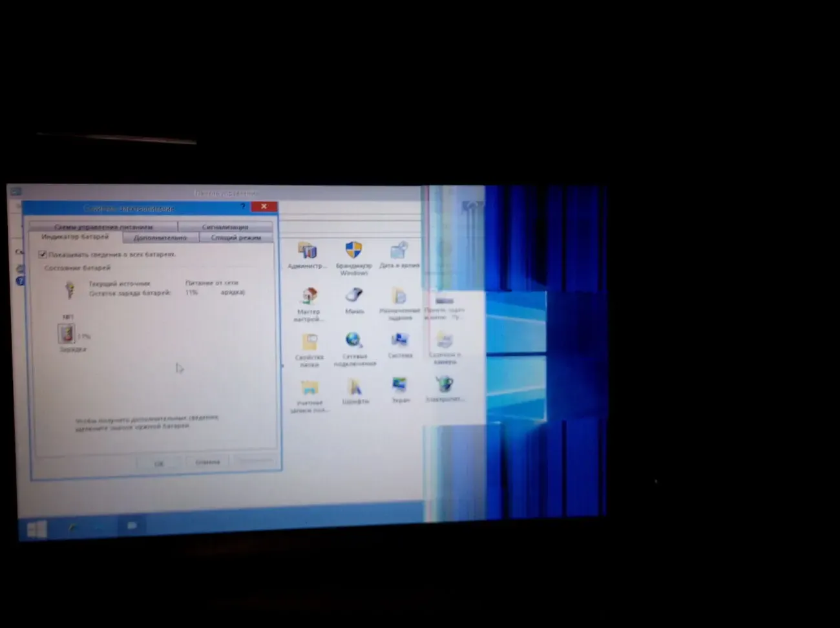This screenshot has height=628, width=840.
Task: Uncheck 'Показывать сведения о всех батареях'
Action: (43, 255)
